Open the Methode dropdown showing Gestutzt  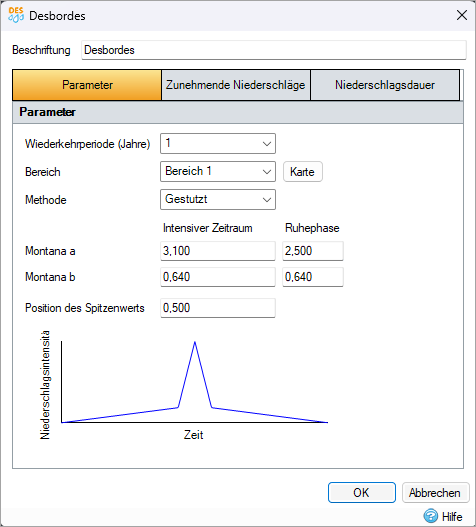point(218,199)
